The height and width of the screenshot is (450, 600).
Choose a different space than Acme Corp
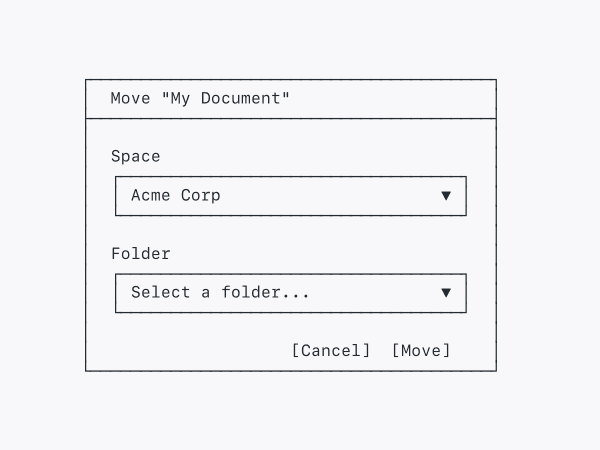(290, 196)
